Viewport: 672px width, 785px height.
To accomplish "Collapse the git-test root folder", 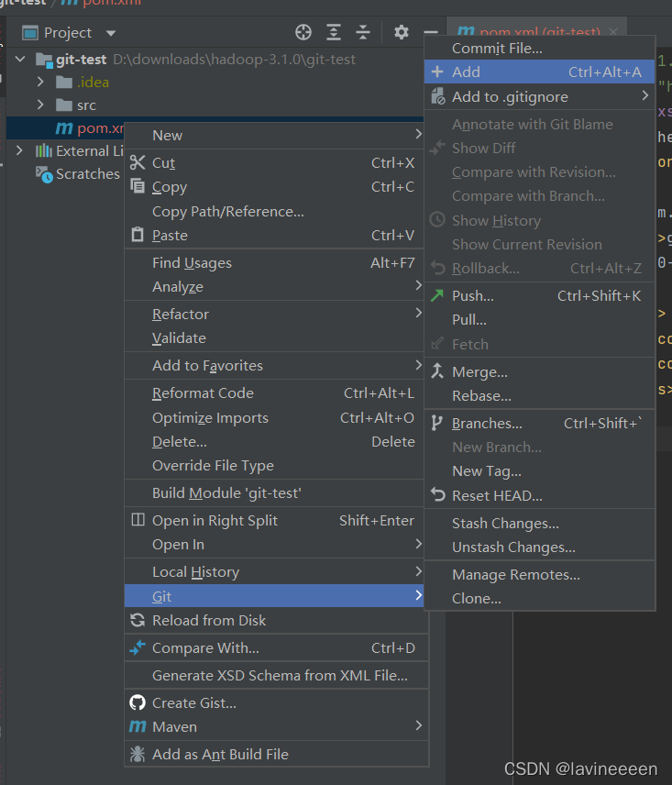I will click(20, 59).
